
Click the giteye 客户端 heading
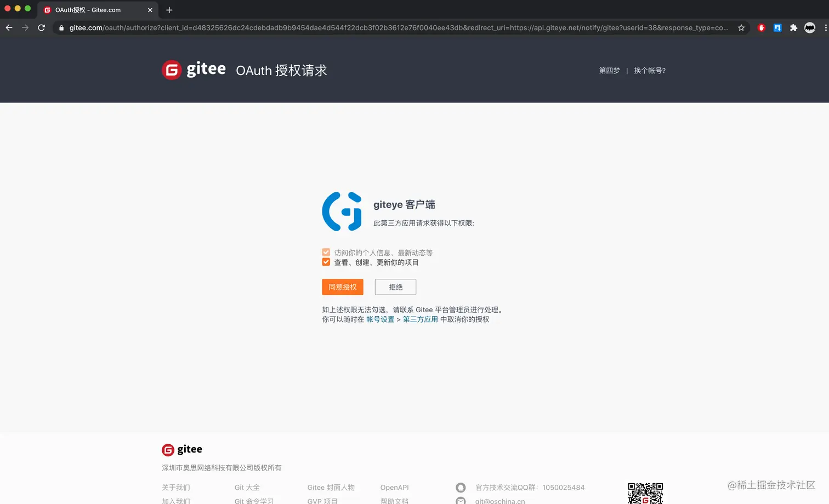[404, 204]
